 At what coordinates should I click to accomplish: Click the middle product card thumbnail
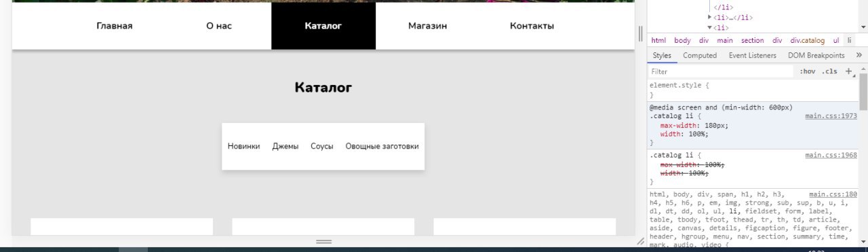click(323, 226)
